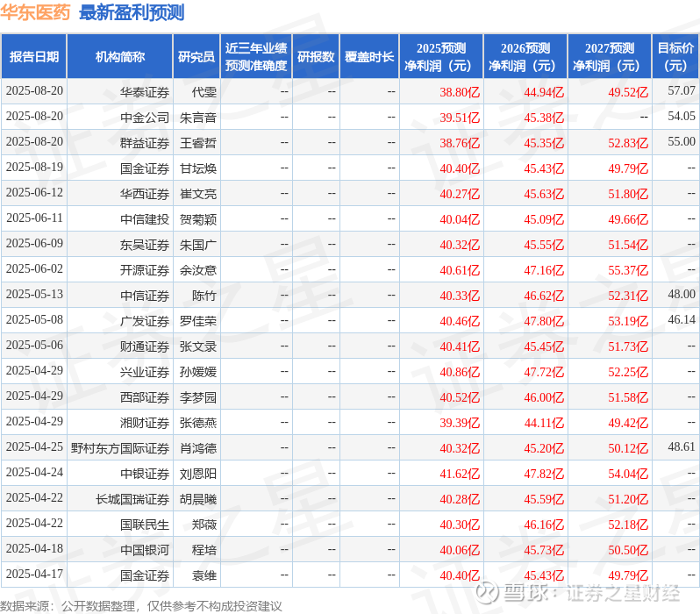Click the 2025 forecast value 41.62亿
The height and width of the screenshot is (614, 700).
pyautogui.click(x=460, y=475)
